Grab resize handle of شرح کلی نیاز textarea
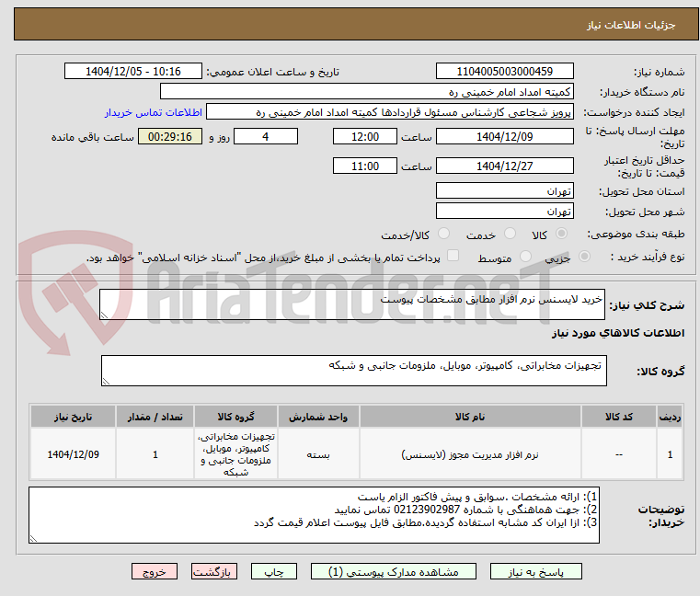The image size is (700, 596). [x=105, y=315]
